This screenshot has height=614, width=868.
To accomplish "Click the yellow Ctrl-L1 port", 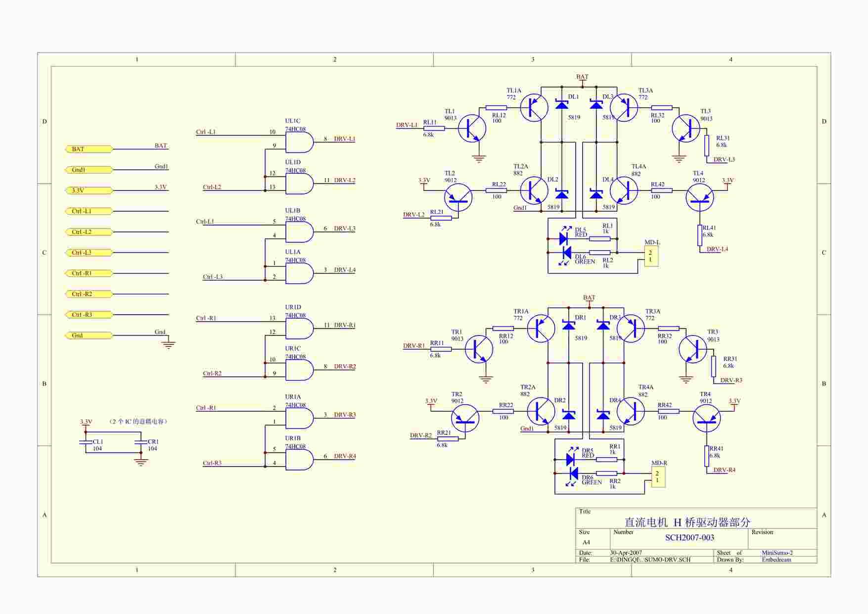I will pyautogui.click(x=89, y=211).
